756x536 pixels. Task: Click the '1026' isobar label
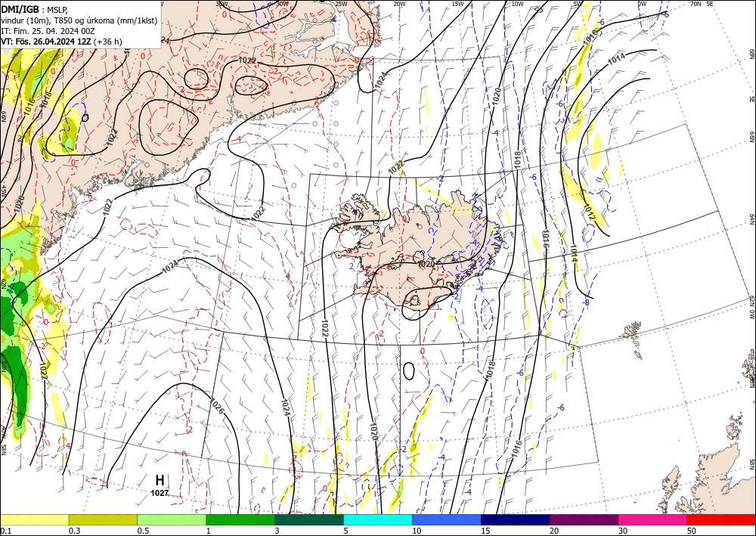[217, 406]
